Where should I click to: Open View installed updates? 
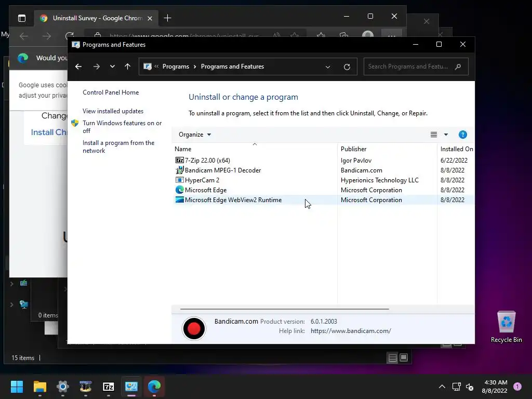click(113, 111)
